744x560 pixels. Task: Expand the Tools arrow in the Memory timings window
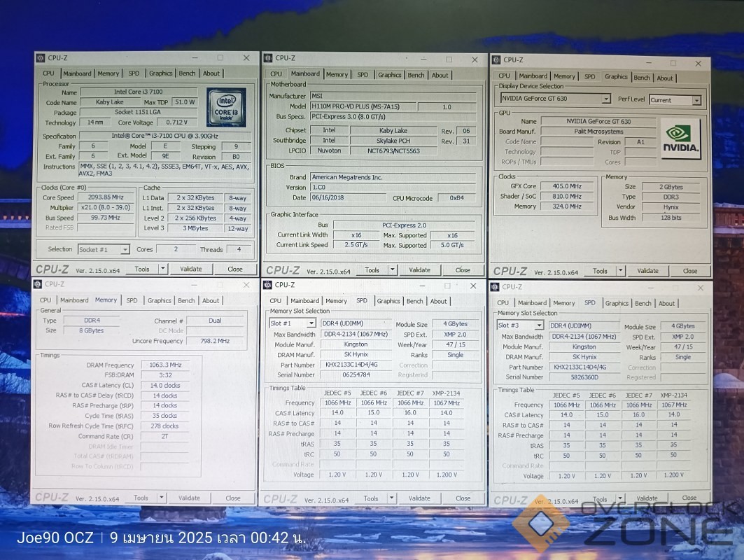pyautogui.click(x=161, y=498)
